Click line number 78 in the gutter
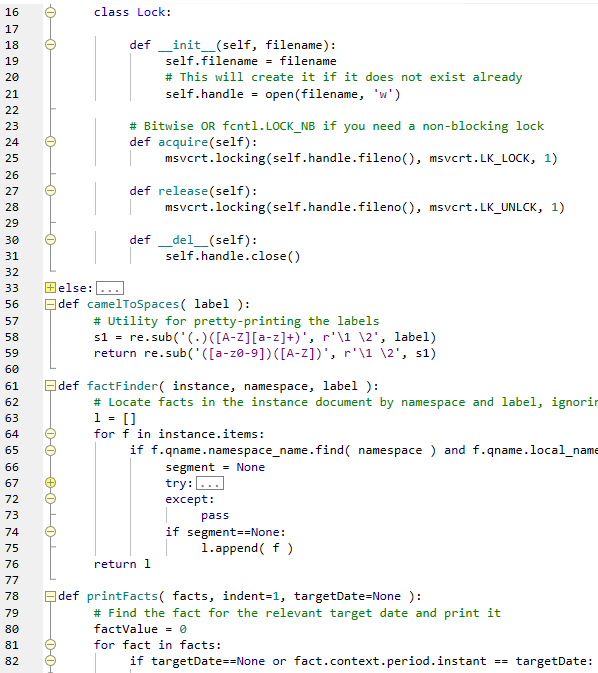Screen dimensions: 598x673 (12, 596)
